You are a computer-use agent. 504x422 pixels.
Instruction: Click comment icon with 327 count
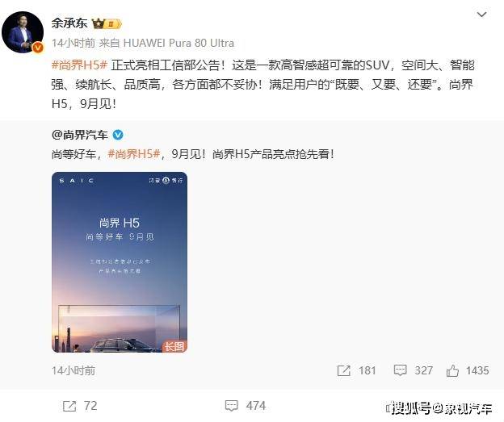click(400, 370)
